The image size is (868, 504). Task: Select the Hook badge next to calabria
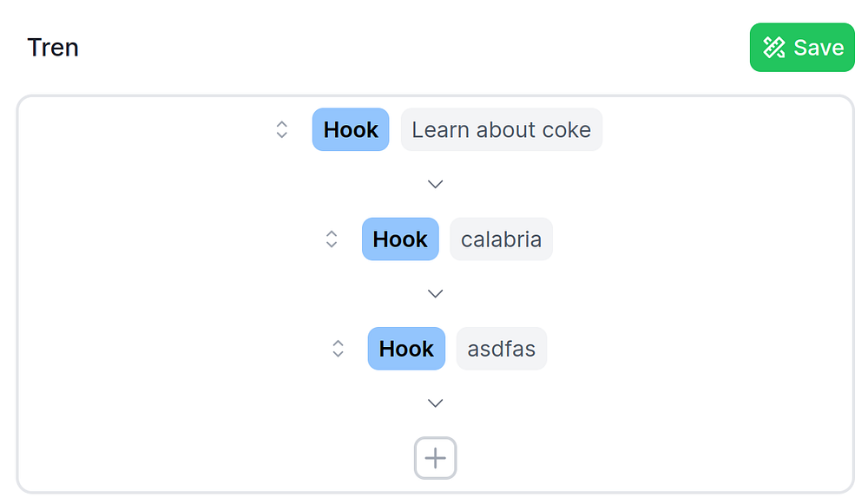(x=400, y=239)
